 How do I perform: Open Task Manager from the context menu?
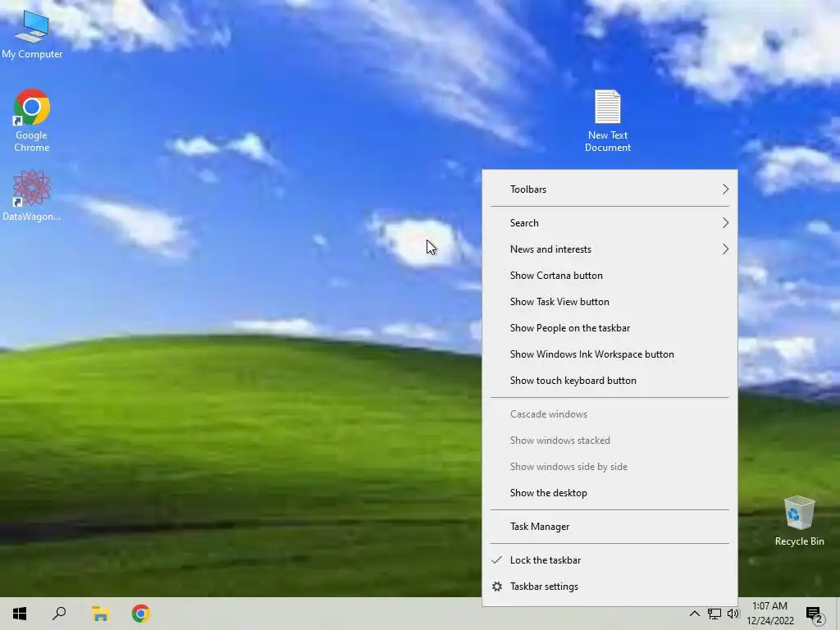click(609, 527)
